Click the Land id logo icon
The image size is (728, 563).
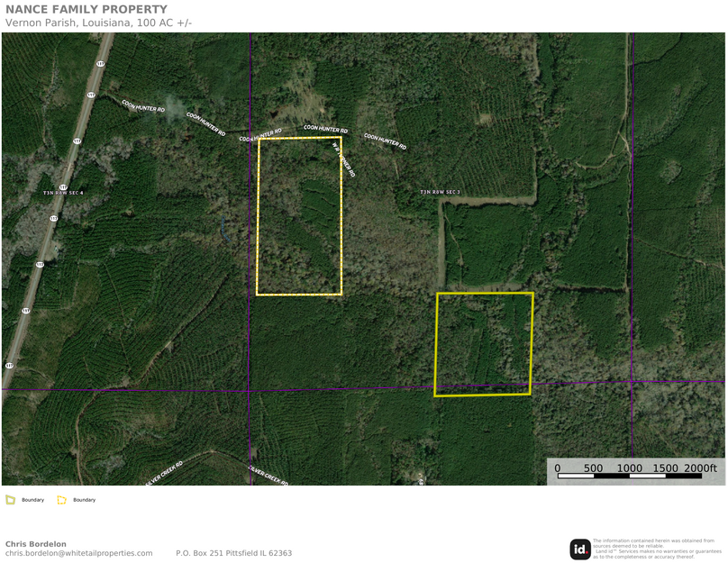[580, 549]
